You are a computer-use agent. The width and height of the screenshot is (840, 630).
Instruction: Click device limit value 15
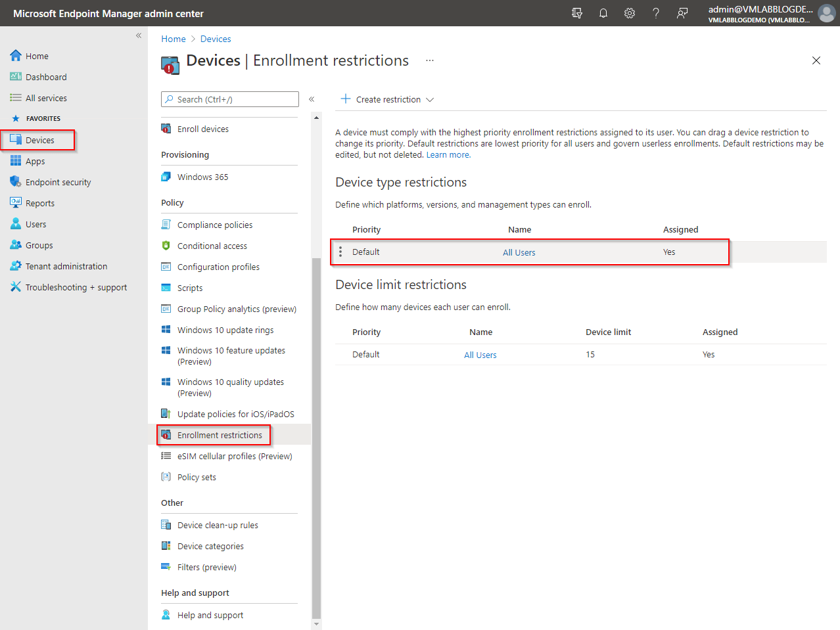pos(590,355)
